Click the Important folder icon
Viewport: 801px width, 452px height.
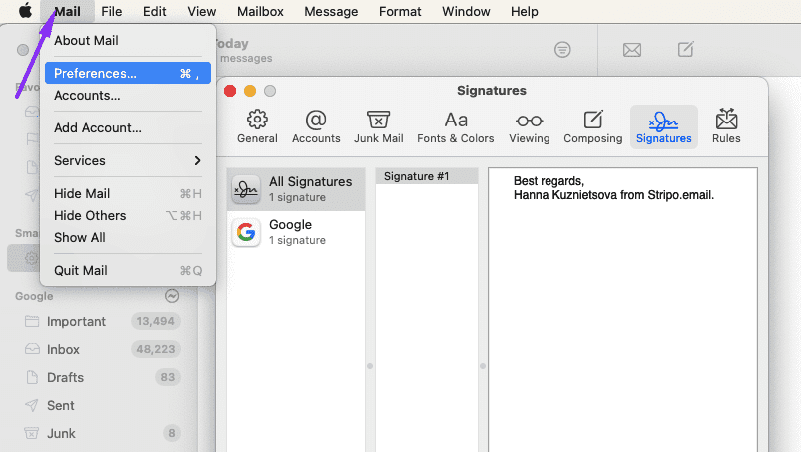pos(32,321)
